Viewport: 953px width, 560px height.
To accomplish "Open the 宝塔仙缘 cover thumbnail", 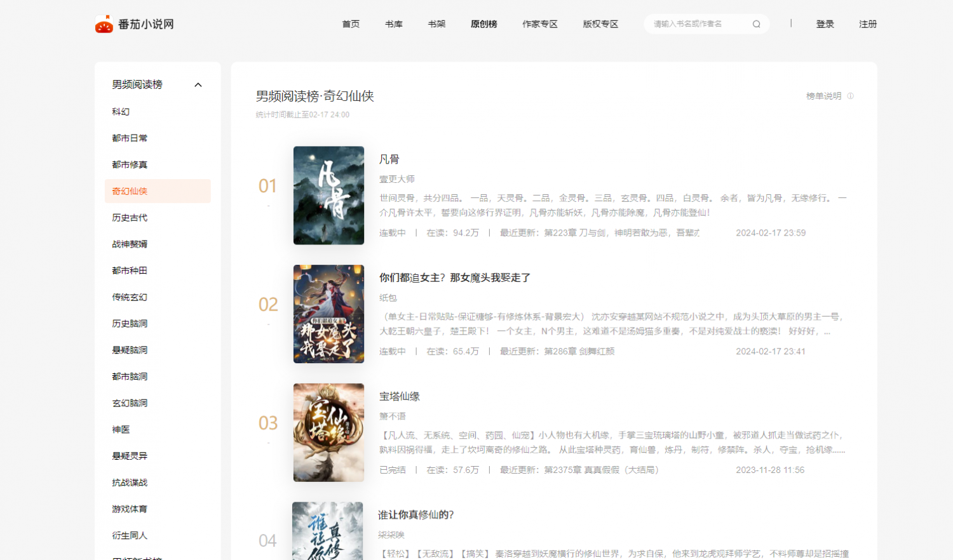I will pos(328,432).
